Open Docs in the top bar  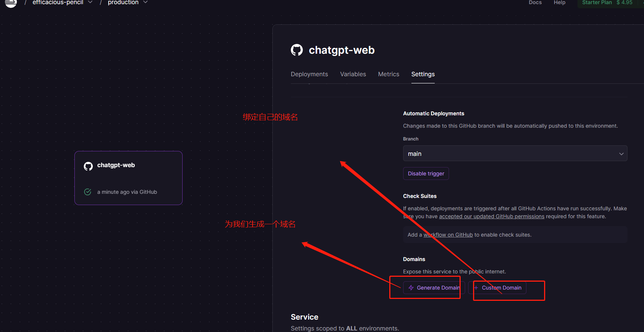535,3
